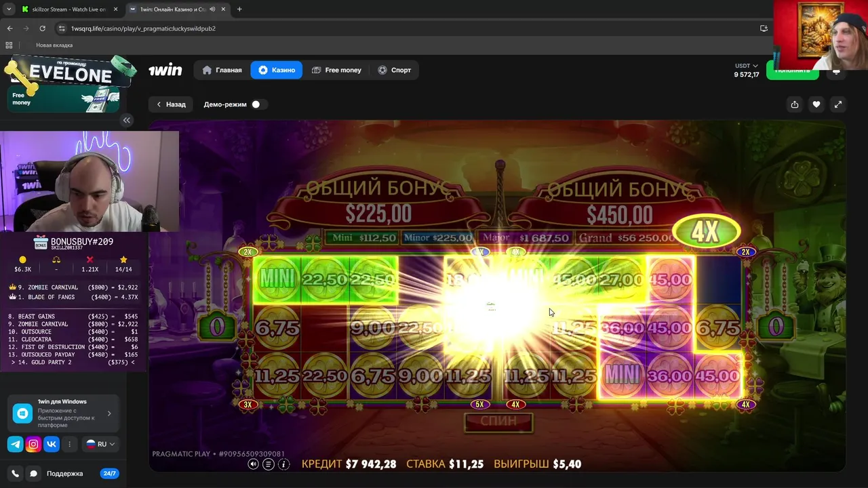This screenshot has width=868, height=488.
Task: Open the Free money section
Action: click(336, 70)
